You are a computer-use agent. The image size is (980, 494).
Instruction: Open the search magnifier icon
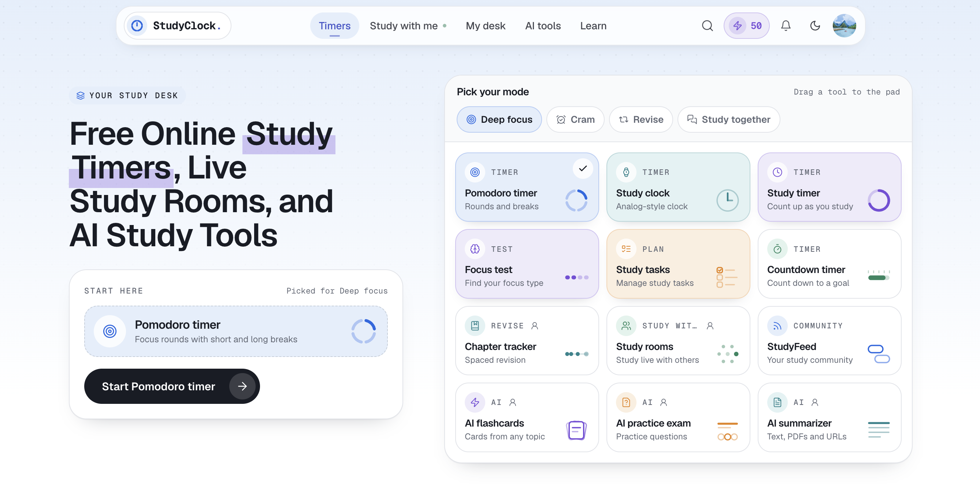707,26
